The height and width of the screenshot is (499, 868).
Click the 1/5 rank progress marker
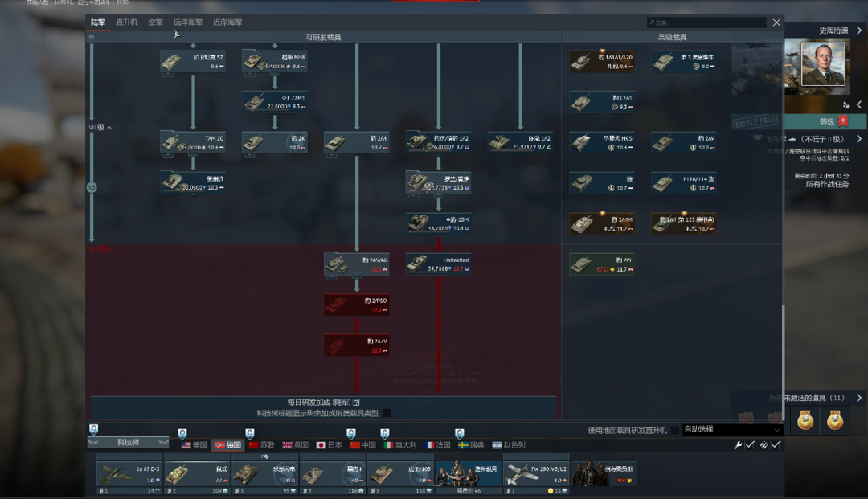(92, 187)
